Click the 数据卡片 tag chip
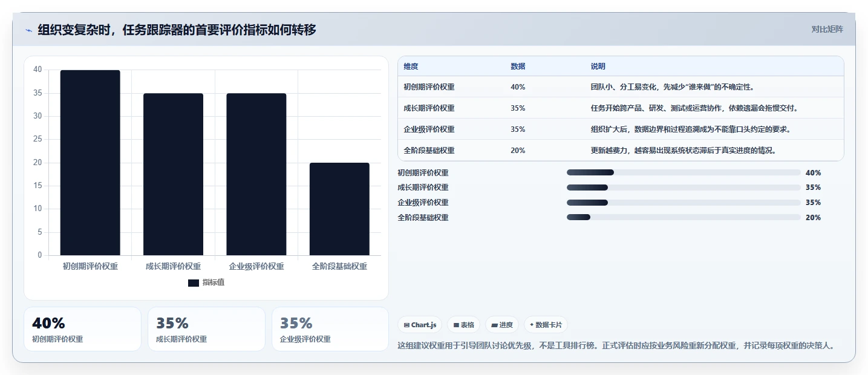868x375 pixels. tap(546, 325)
